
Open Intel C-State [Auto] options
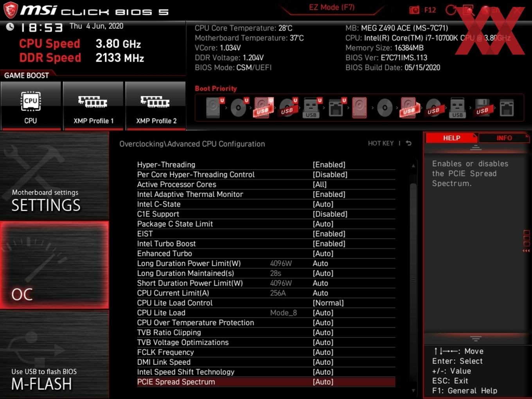(x=323, y=204)
